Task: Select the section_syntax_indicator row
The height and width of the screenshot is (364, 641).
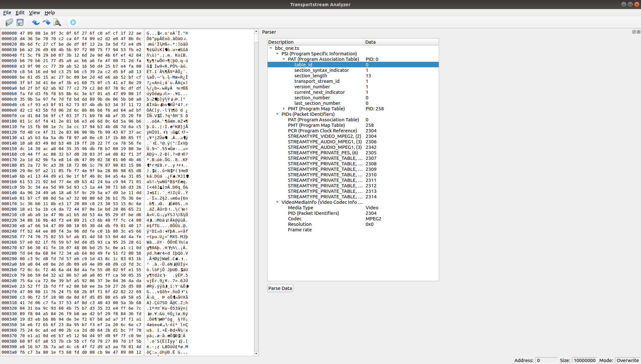Action: [x=353, y=70]
